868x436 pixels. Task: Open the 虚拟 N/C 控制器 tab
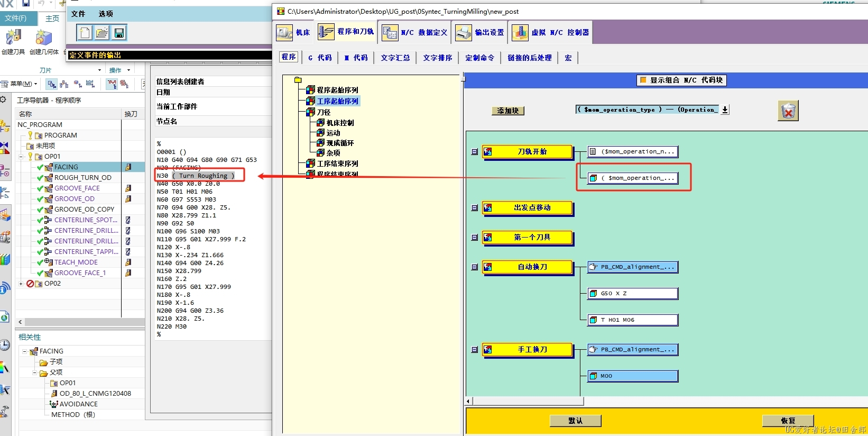pos(551,32)
